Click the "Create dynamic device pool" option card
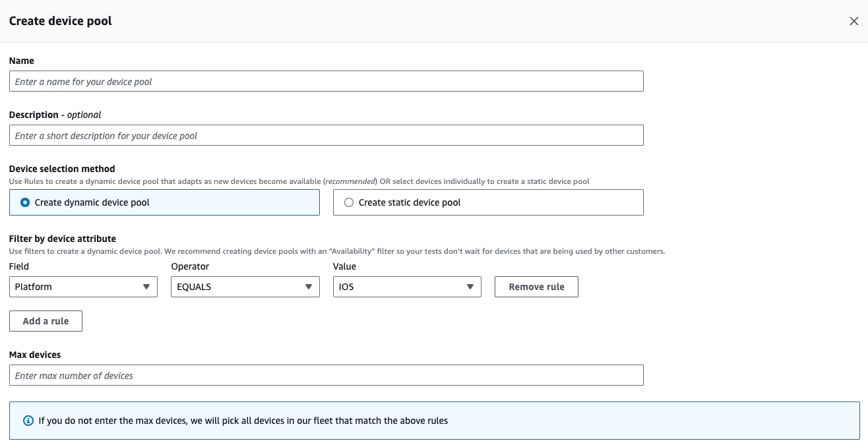Image resolution: width=868 pixels, height=443 pixels. click(x=164, y=202)
